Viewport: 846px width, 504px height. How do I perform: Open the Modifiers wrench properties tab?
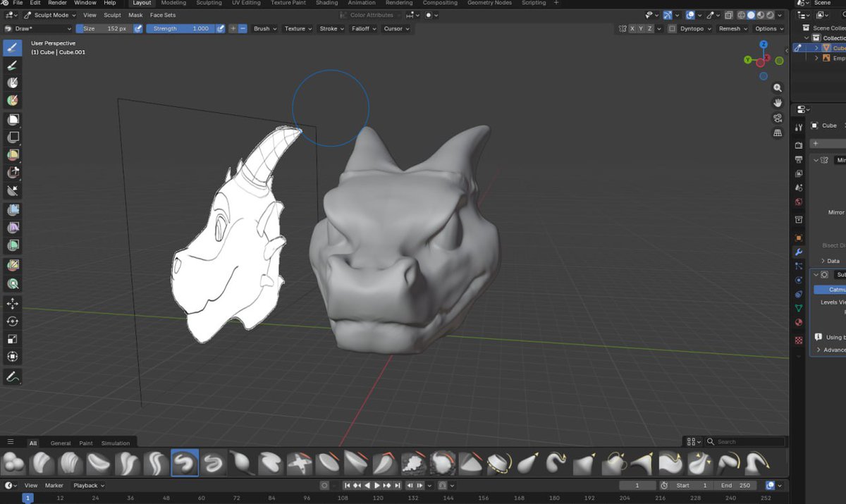coord(799,252)
